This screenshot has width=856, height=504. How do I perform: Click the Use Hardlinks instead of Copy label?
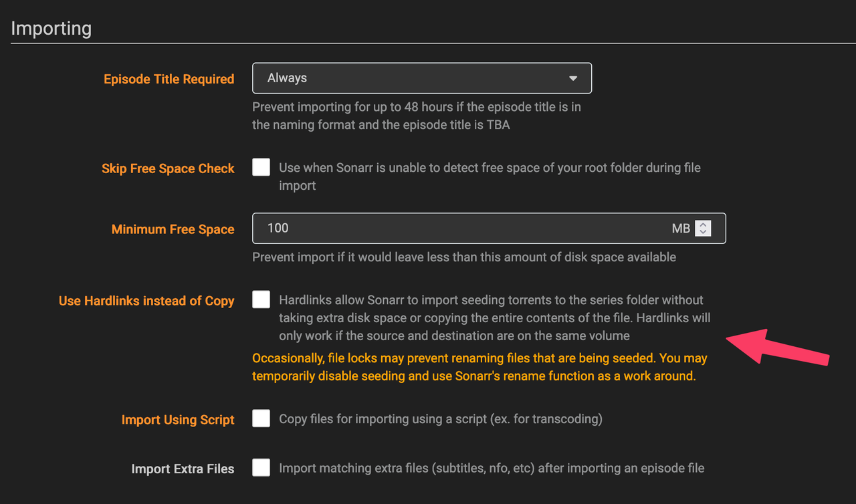pos(146,301)
